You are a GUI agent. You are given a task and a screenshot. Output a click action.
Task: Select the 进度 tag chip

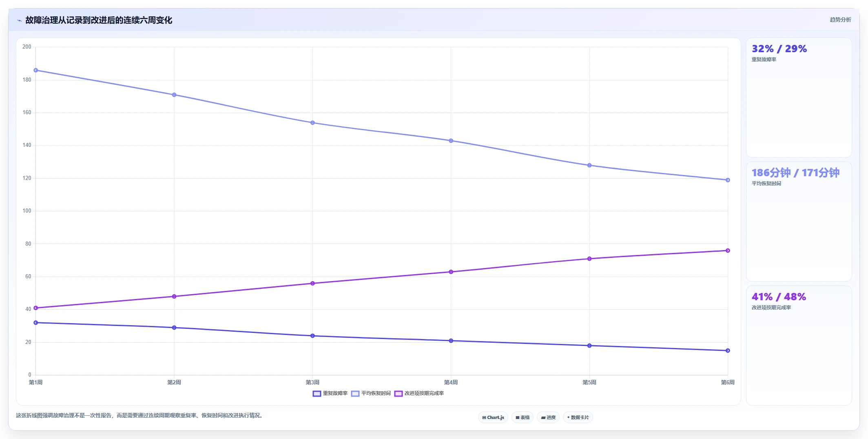pyautogui.click(x=548, y=417)
